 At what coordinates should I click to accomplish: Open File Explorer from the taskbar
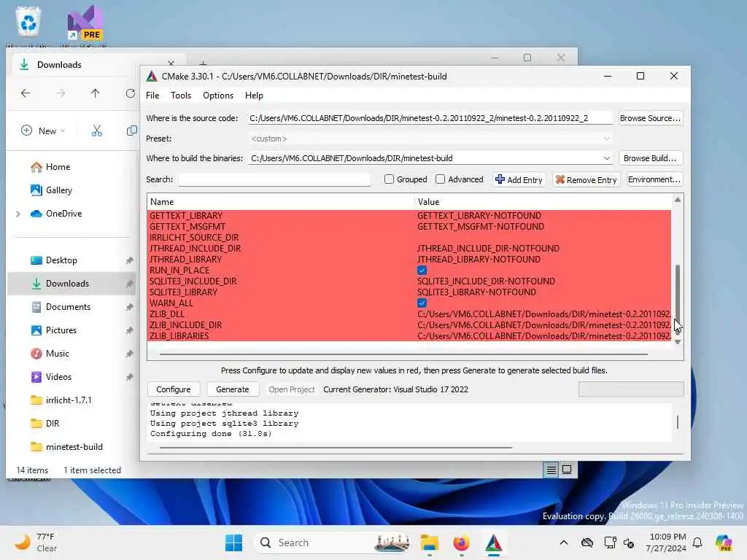pos(429,542)
